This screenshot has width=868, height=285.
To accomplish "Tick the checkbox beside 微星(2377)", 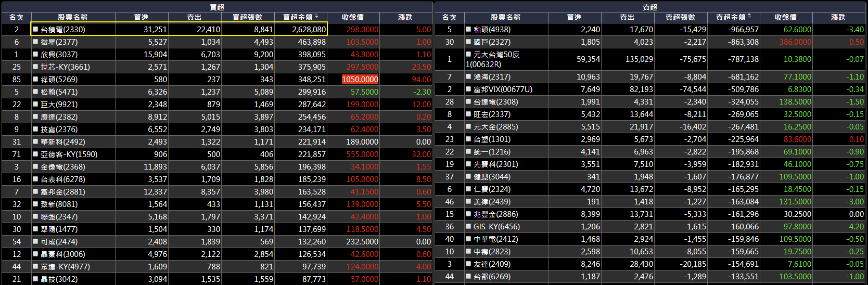I will [35, 42].
